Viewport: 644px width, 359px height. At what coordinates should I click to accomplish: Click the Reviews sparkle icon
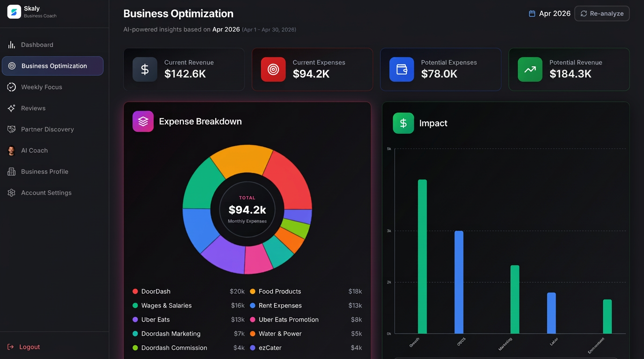tap(12, 108)
